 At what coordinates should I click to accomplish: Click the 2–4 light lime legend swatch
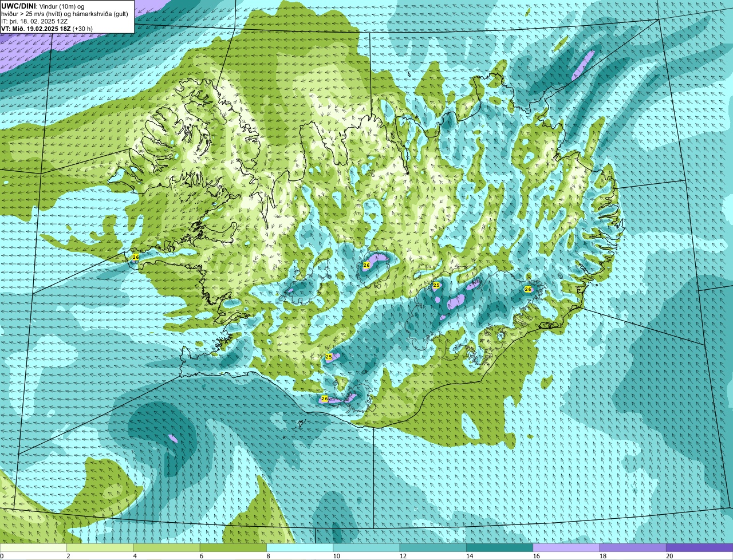(101, 548)
